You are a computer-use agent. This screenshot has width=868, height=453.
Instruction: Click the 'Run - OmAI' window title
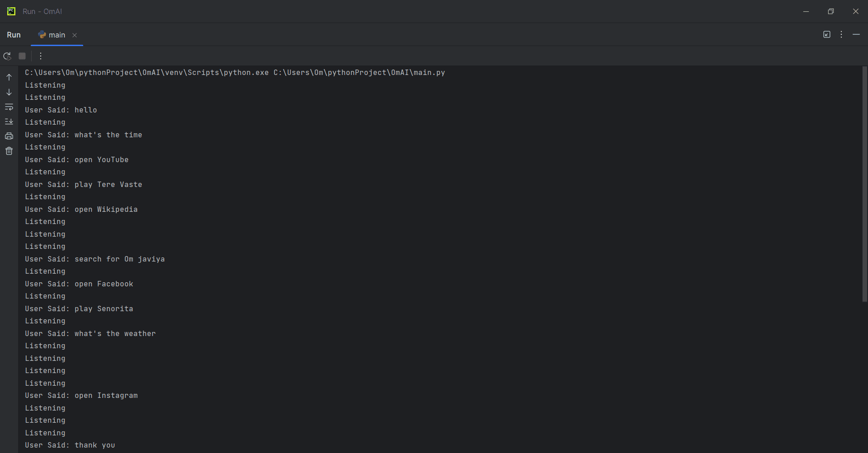42,11
